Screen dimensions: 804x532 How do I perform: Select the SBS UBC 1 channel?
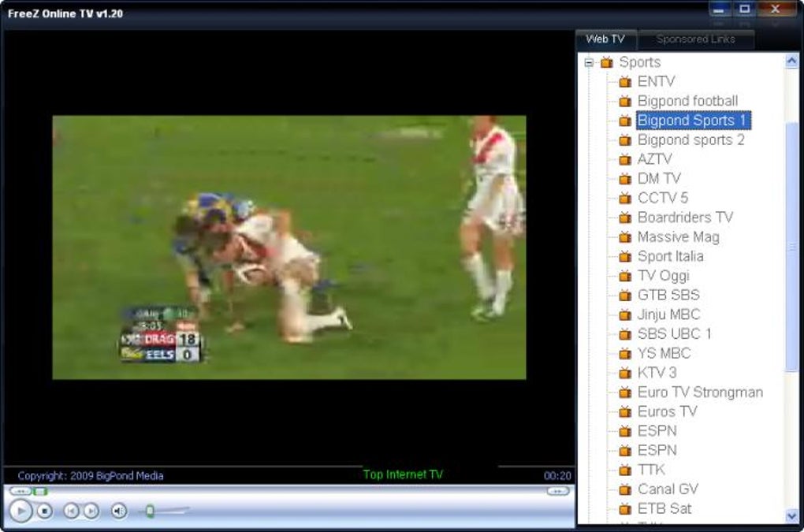tap(674, 334)
